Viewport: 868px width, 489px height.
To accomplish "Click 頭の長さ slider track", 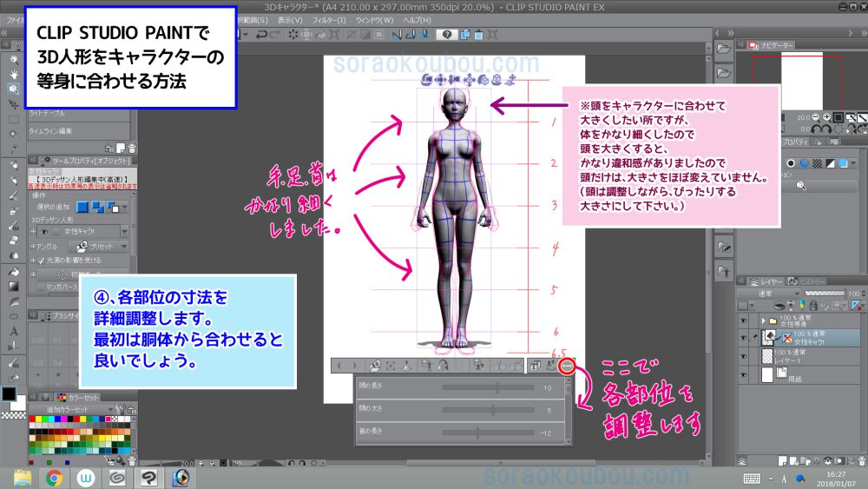I will pyautogui.click(x=488, y=387).
